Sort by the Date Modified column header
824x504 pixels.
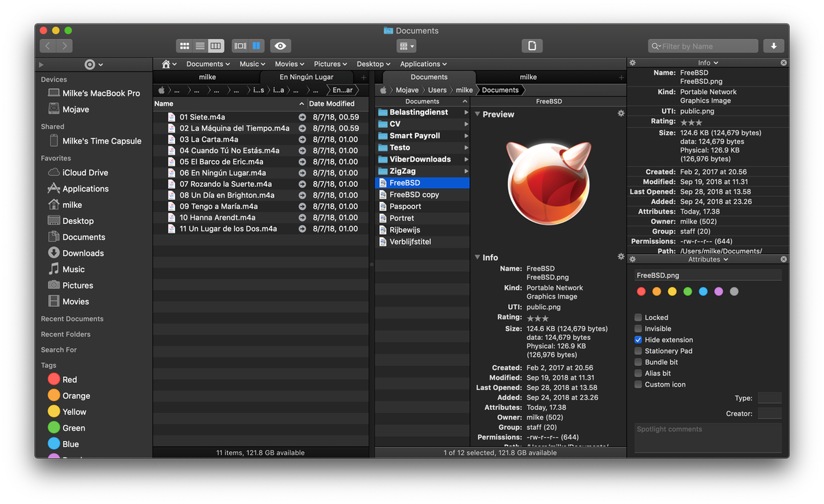[x=338, y=104]
